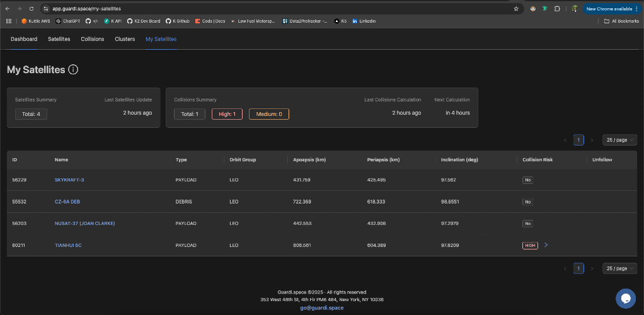Open the K API bookmark

coord(113,21)
